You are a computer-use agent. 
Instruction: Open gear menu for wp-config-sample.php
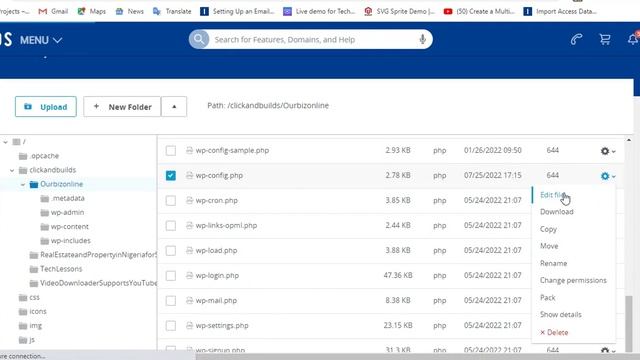607,151
